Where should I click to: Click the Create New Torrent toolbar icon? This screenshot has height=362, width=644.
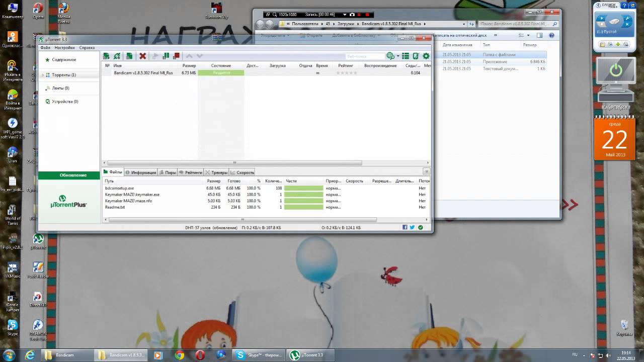(129, 56)
